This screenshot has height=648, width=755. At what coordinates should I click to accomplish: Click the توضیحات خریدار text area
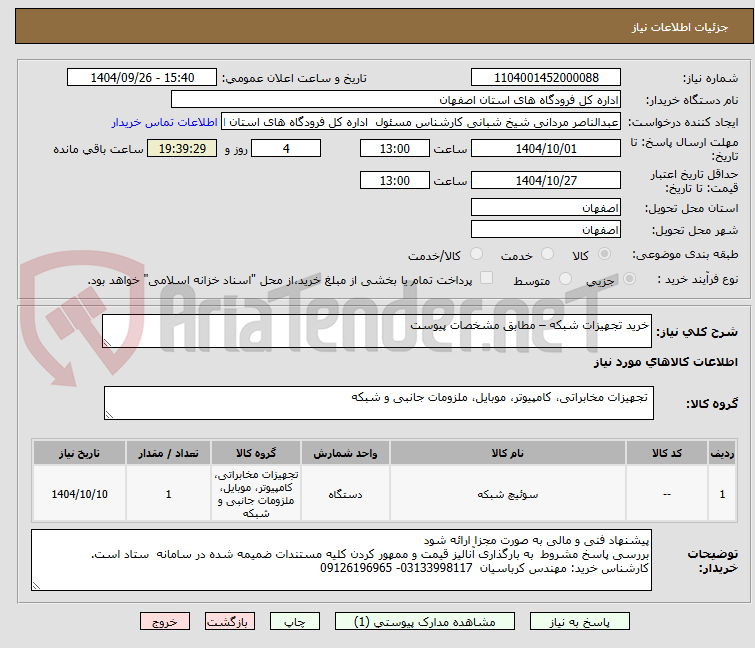coord(341,560)
